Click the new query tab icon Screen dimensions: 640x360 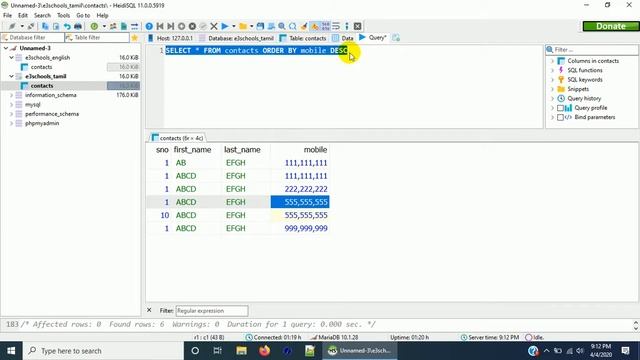[396, 38]
